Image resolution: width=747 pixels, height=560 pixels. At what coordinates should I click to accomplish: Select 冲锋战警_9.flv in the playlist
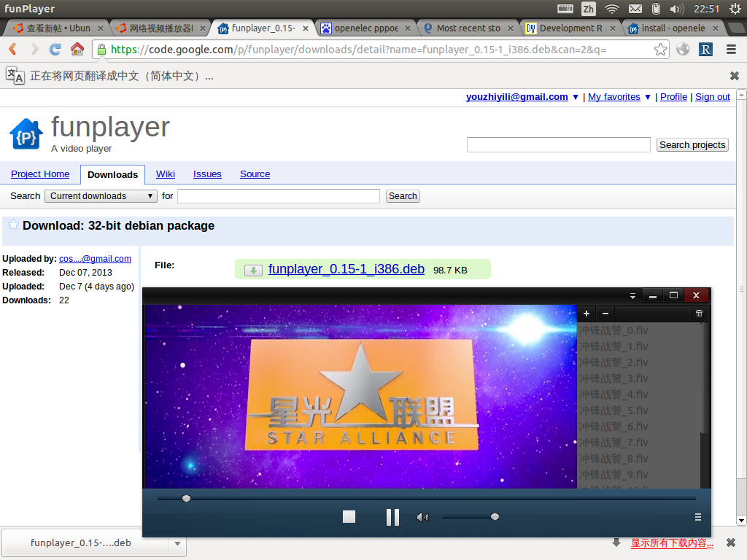(638, 475)
